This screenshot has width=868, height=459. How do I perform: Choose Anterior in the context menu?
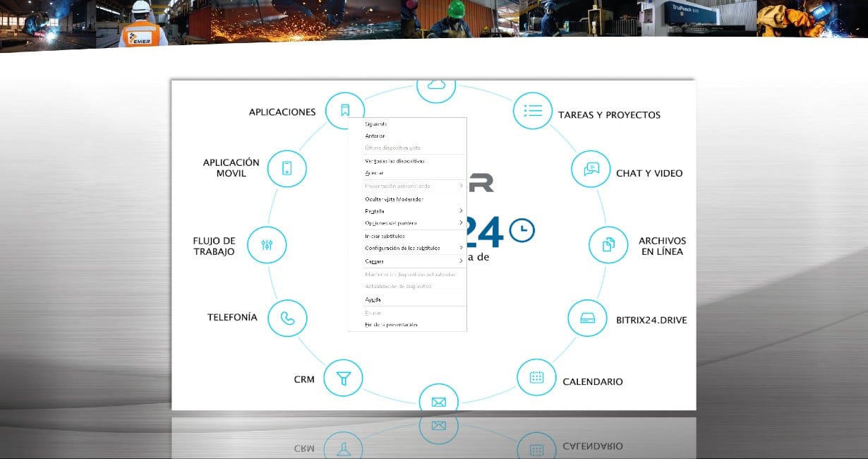pos(406,136)
